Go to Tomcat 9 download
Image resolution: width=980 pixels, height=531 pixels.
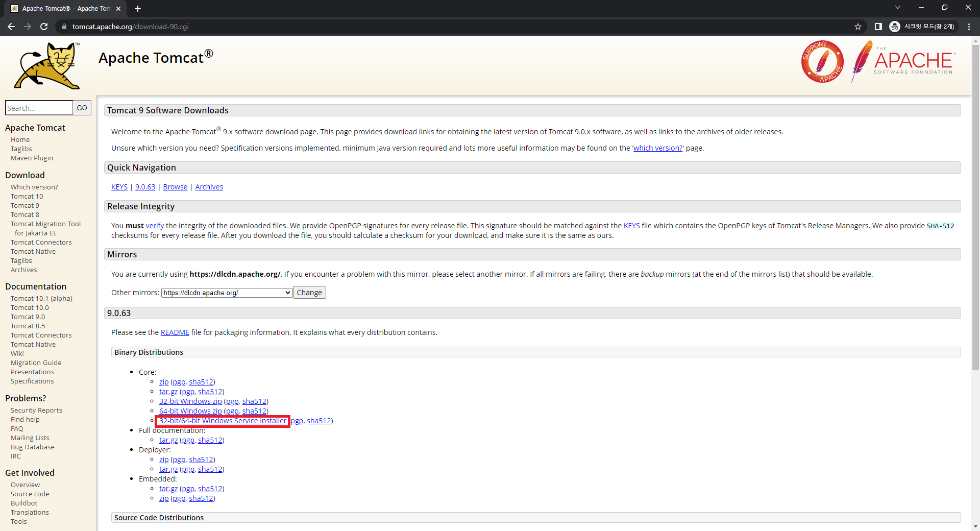pyautogui.click(x=24, y=206)
